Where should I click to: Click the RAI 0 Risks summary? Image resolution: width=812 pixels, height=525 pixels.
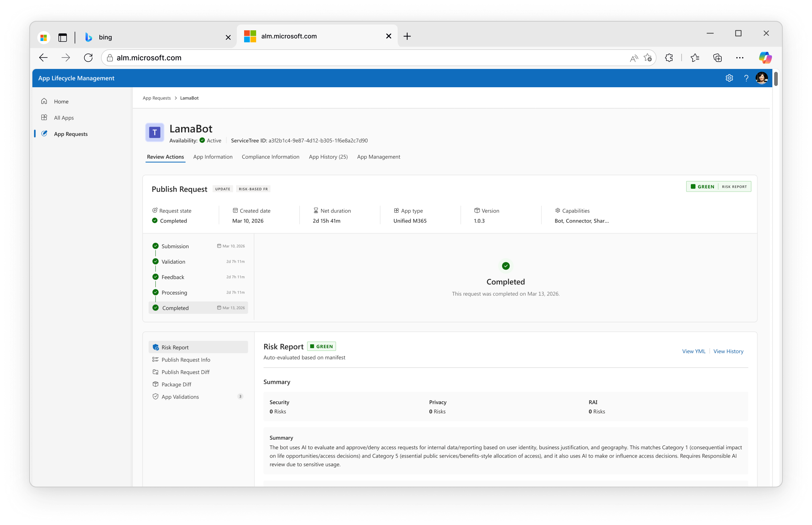tap(597, 407)
